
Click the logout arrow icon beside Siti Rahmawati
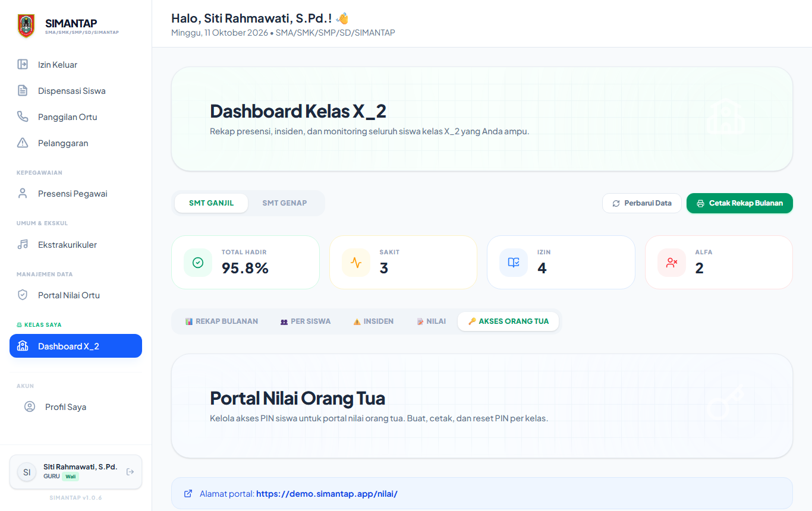pyautogui.click(x=130, y=472)
